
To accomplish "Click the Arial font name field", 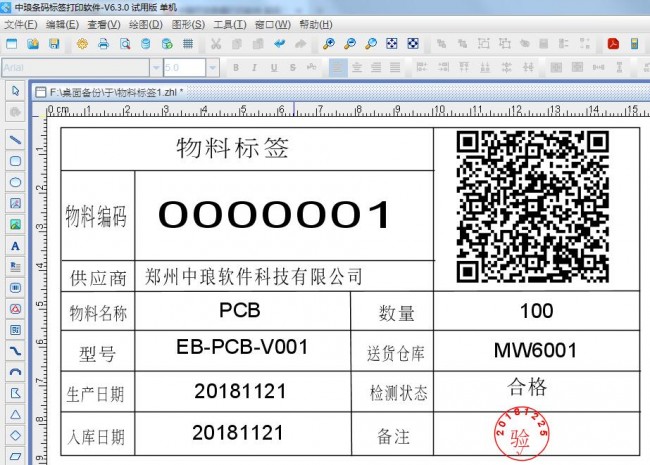I will point(75,68).
